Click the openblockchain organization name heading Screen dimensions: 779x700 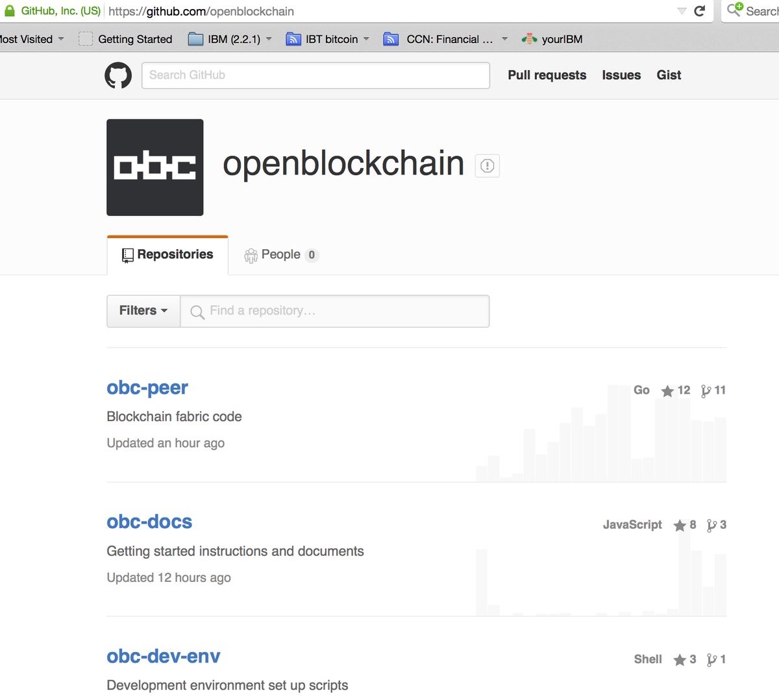[343, 163]
